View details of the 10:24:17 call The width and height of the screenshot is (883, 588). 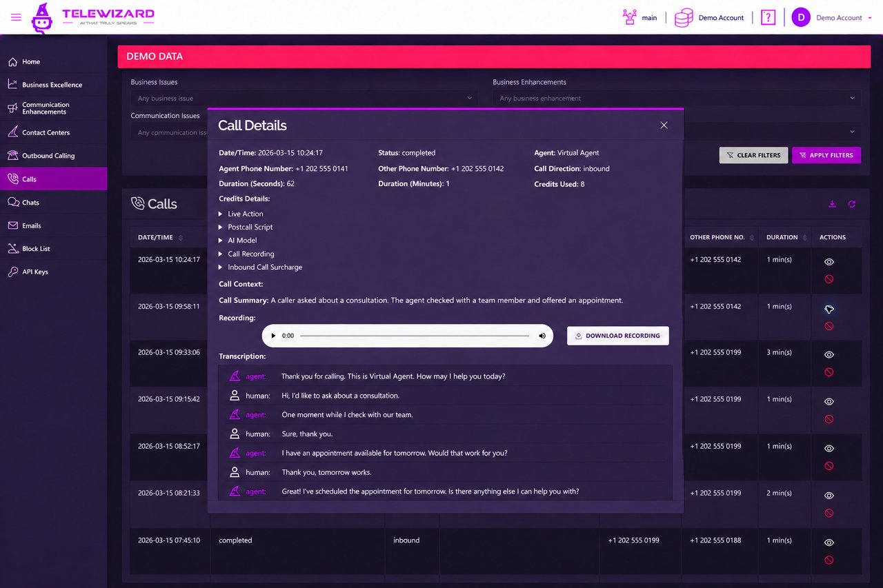click(829, 262)
